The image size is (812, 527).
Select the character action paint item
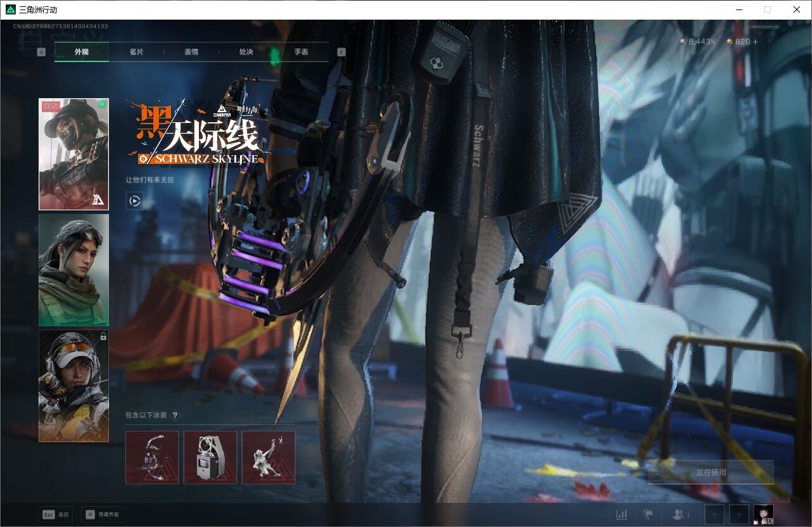[x=269, y=457]
